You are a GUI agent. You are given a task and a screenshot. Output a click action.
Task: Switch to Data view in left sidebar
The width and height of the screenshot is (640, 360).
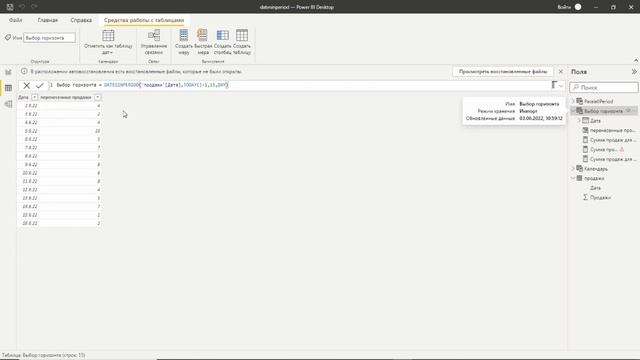[8, 88]
